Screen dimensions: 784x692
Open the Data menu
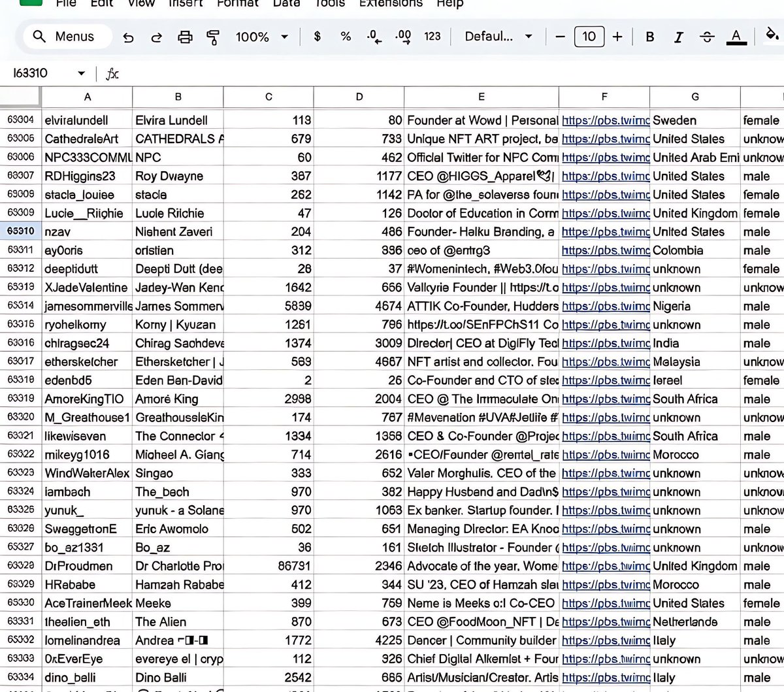click(x=287, y=3)
